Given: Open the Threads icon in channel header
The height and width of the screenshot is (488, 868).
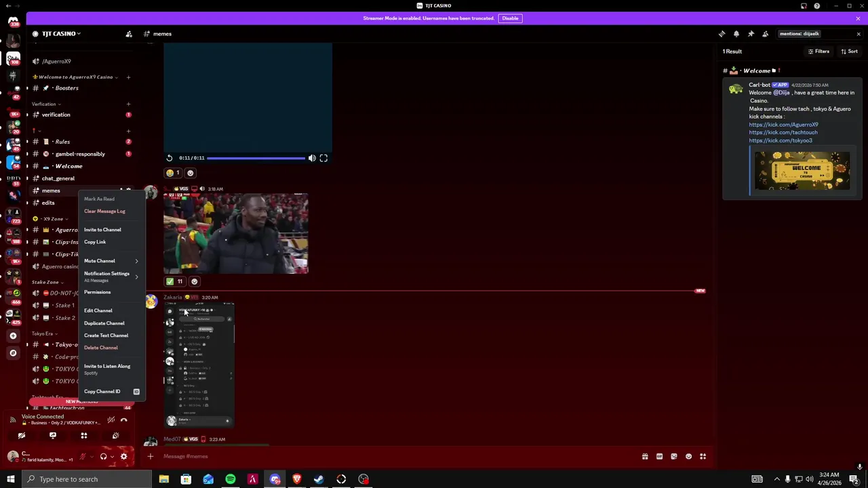Looking at the screenshot, I should [722, 34].
